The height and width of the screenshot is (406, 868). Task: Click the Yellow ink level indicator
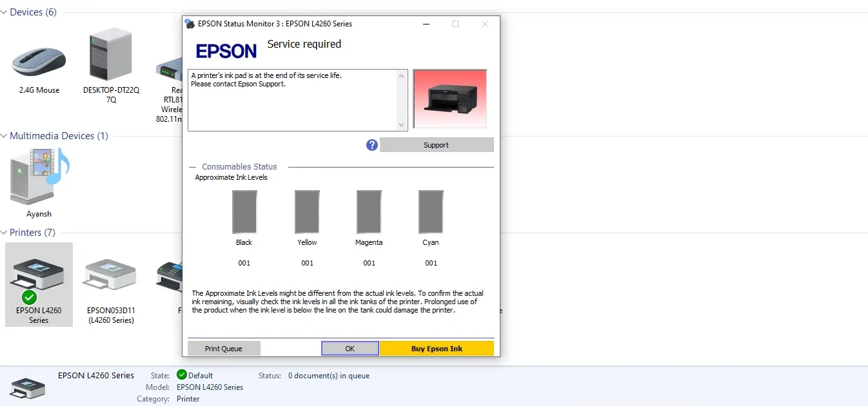(x=307, y=212)
